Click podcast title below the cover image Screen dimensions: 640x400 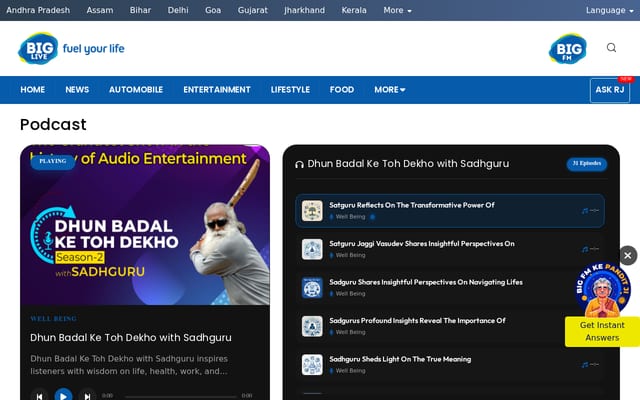coord(131,338)
